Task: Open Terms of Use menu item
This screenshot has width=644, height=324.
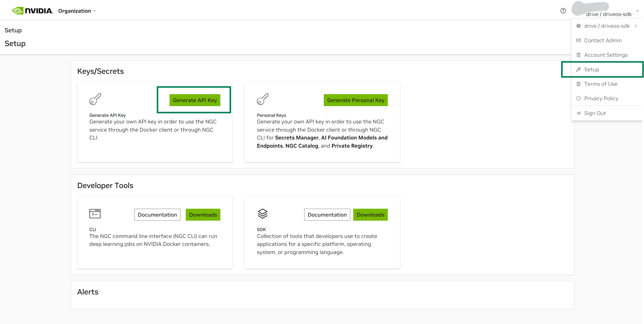Action: point(607,84)
